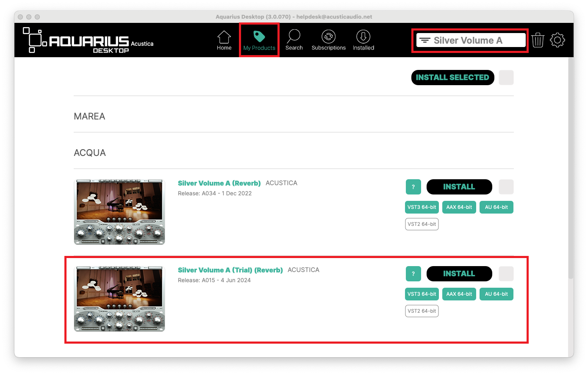Image resolution: width=588 pixels, height=375 pixels.
Task: Open help for Silver Volume A (Reverb)
Action: point(413,187)
